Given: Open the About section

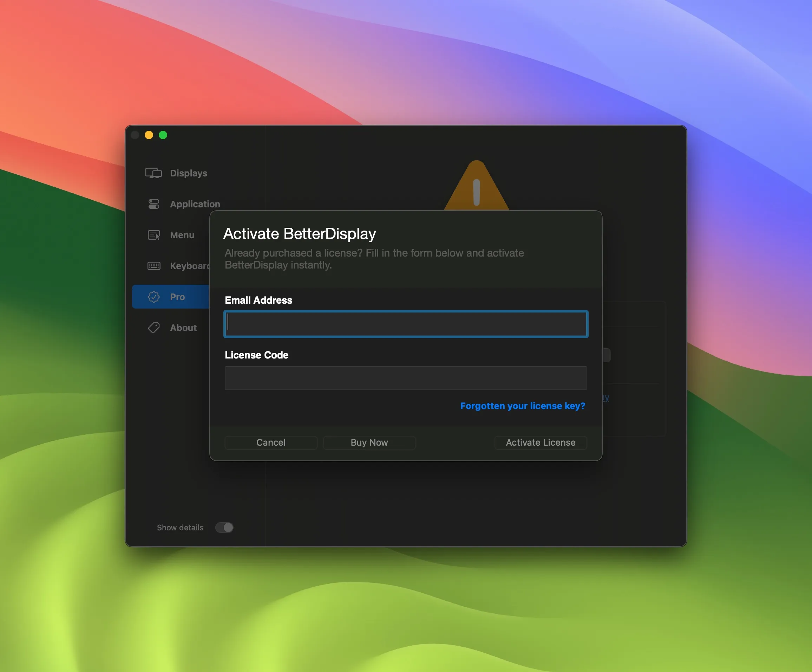Looking at the screenshot, I should [183, 328].
